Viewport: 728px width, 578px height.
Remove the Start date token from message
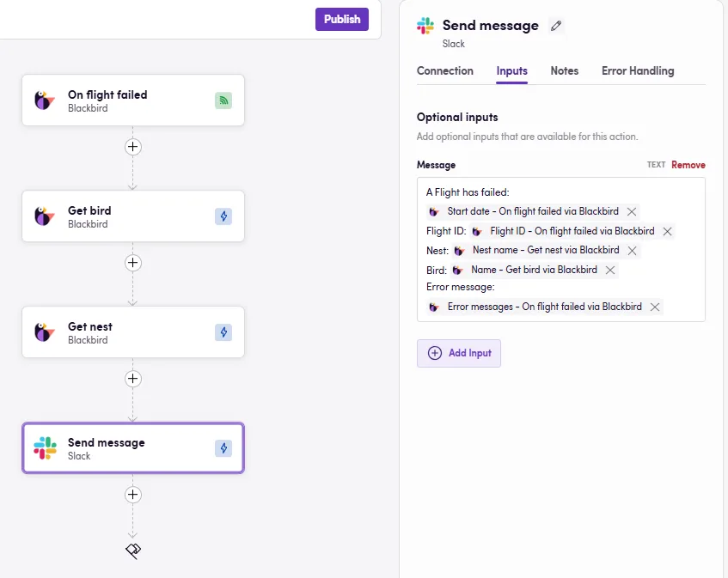632,211
